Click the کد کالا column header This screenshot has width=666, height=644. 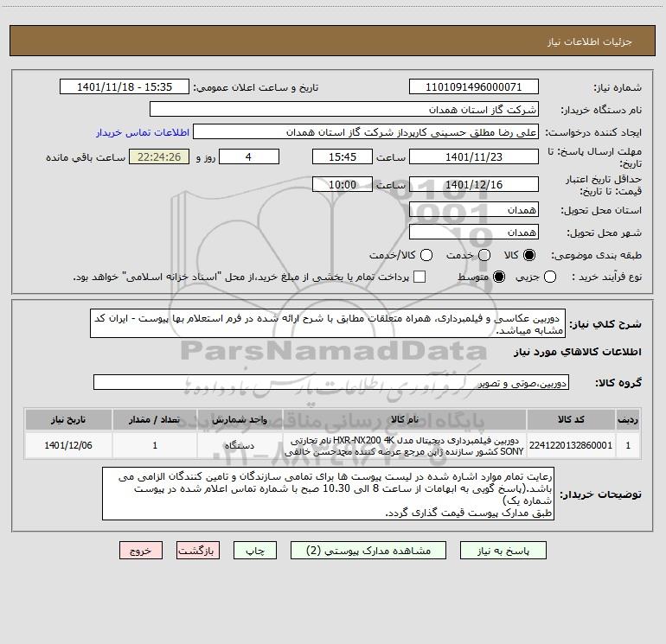coord(571,419)
